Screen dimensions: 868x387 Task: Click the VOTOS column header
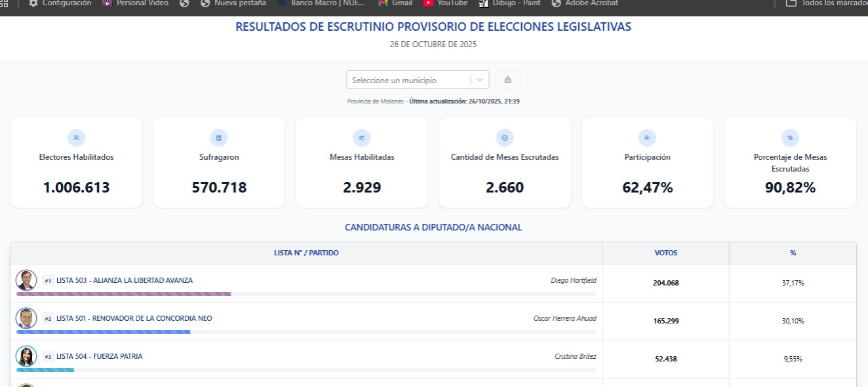(x=665, y=253)
